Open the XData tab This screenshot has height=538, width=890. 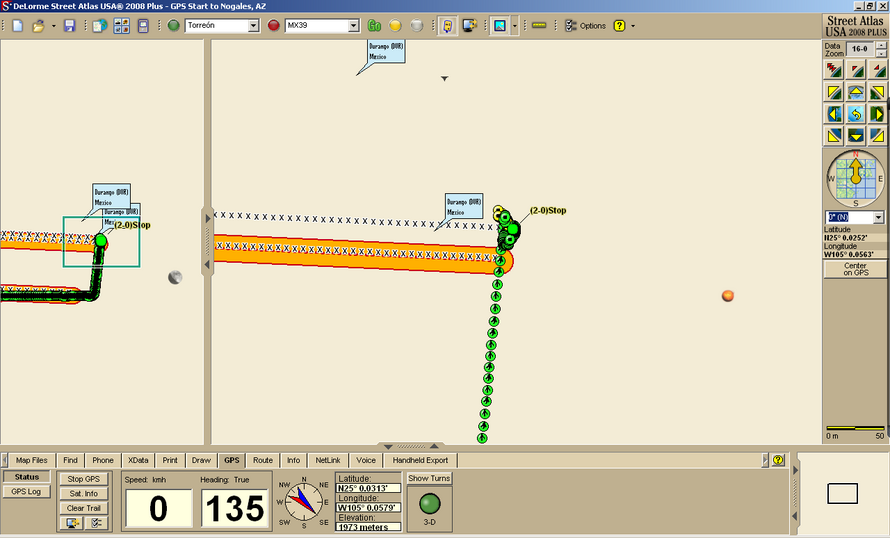pyautogui.click(x=138, y=460)
